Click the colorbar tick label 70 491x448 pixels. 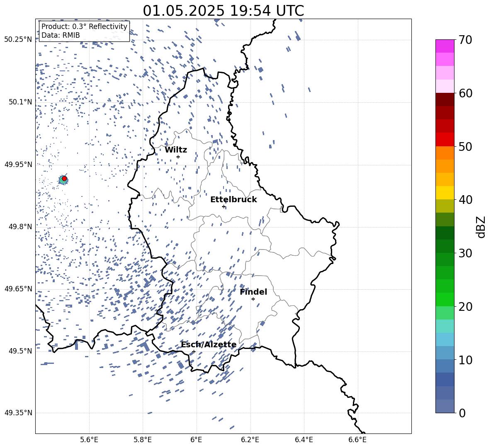[466, 40]
